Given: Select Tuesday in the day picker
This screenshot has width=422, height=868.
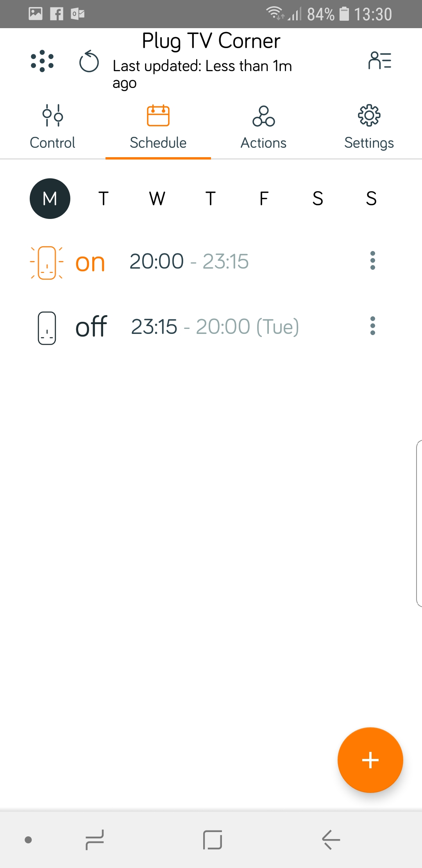Looking at the screenshot, I should pos(104,199).
